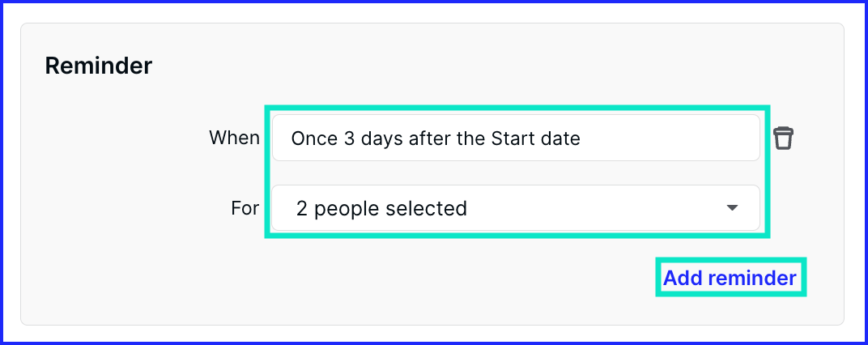Click the 'Reminder' section heading
868x345 pixels.
pyautogui.click(x=99, y=66)
